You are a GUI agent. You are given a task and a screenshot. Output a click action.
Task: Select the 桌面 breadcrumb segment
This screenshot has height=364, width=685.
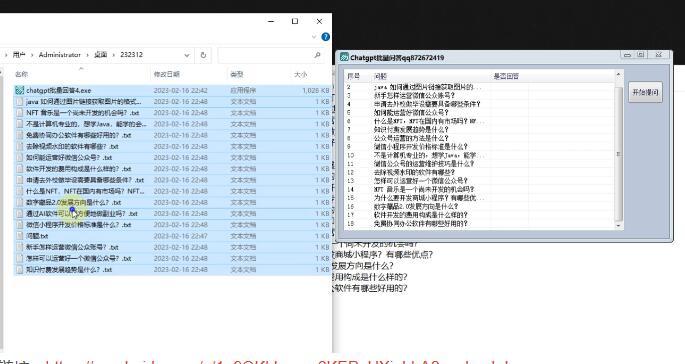click(100, 55)
